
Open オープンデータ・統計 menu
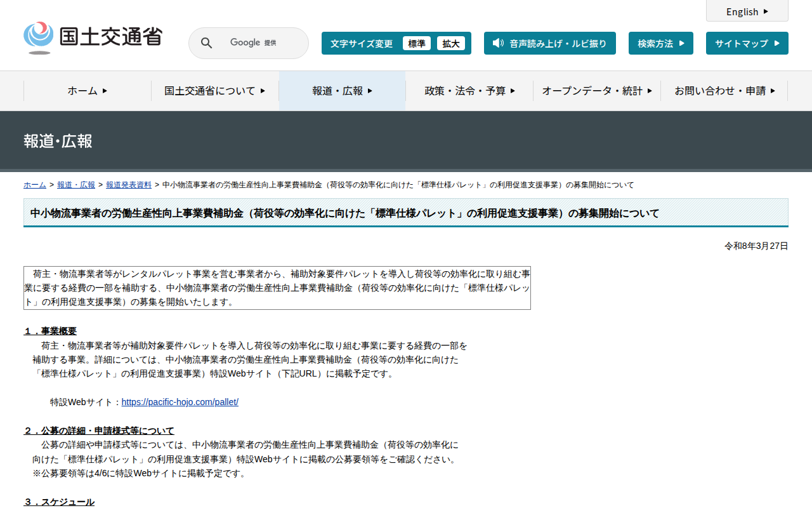point(597,91)
